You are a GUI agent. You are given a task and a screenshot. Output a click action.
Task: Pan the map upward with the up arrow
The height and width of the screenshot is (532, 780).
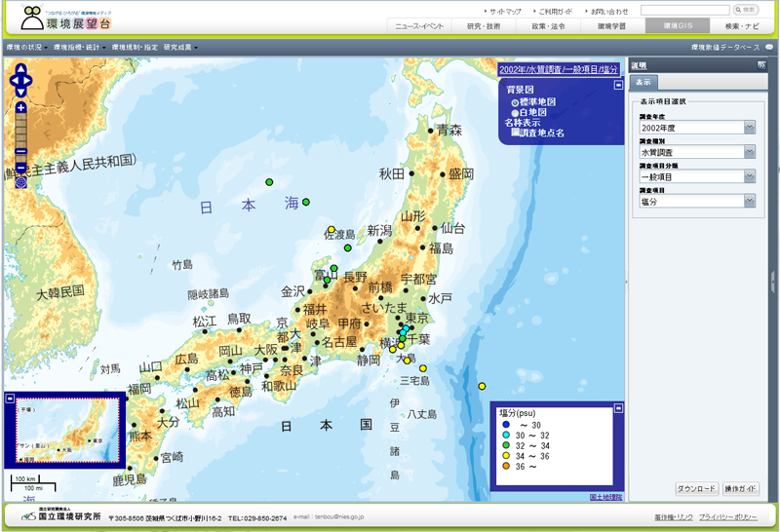point(21,69)
